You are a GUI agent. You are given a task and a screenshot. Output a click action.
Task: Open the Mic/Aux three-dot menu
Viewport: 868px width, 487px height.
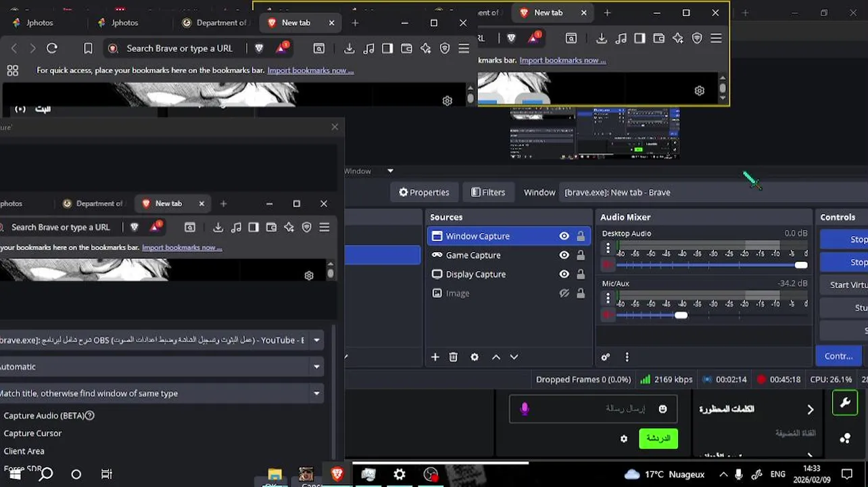click(608, 298)
